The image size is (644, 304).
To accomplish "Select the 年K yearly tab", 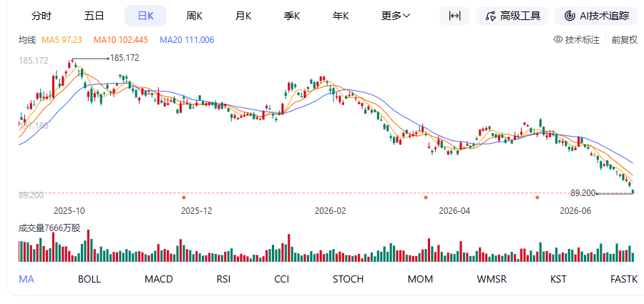I will pos(341,16).
